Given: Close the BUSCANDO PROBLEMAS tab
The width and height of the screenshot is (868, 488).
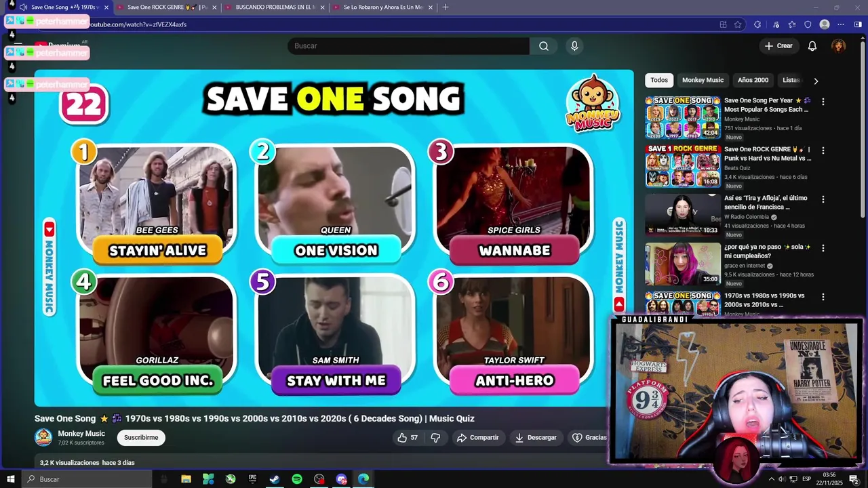Looking at the screenshot, I should pos(323,7).
